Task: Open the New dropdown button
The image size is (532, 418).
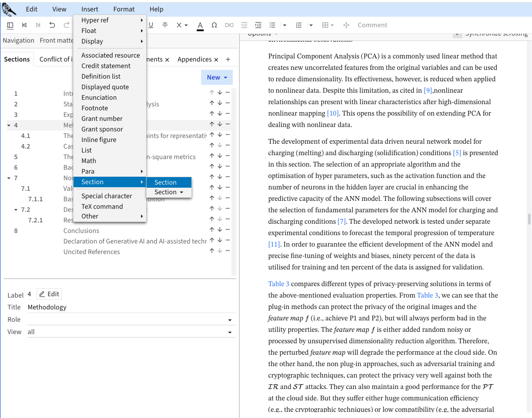Action: point(217,77)
